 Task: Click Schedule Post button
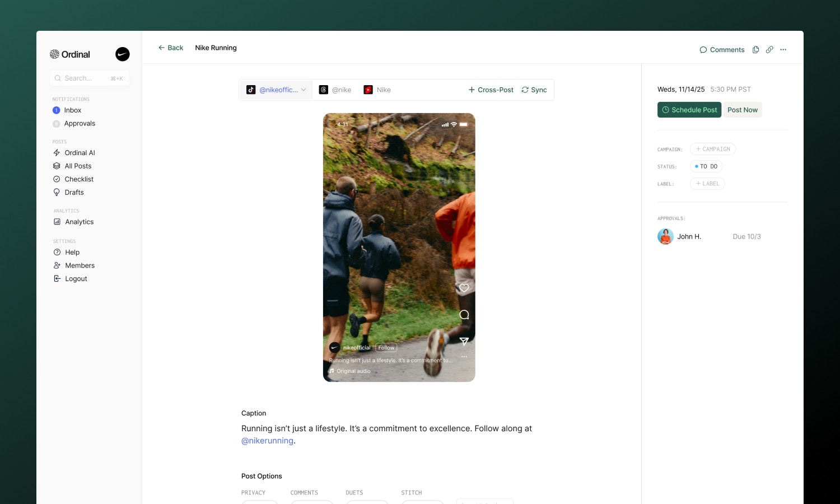(x=689, y=110)
